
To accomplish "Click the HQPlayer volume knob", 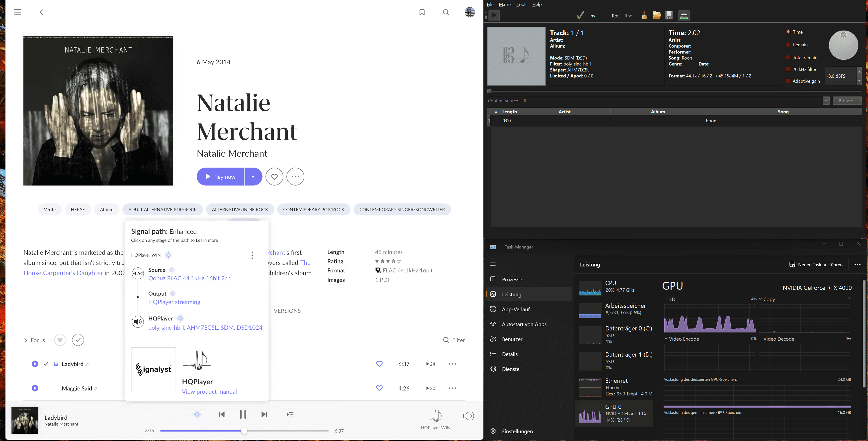I will (x=843, y=45).
